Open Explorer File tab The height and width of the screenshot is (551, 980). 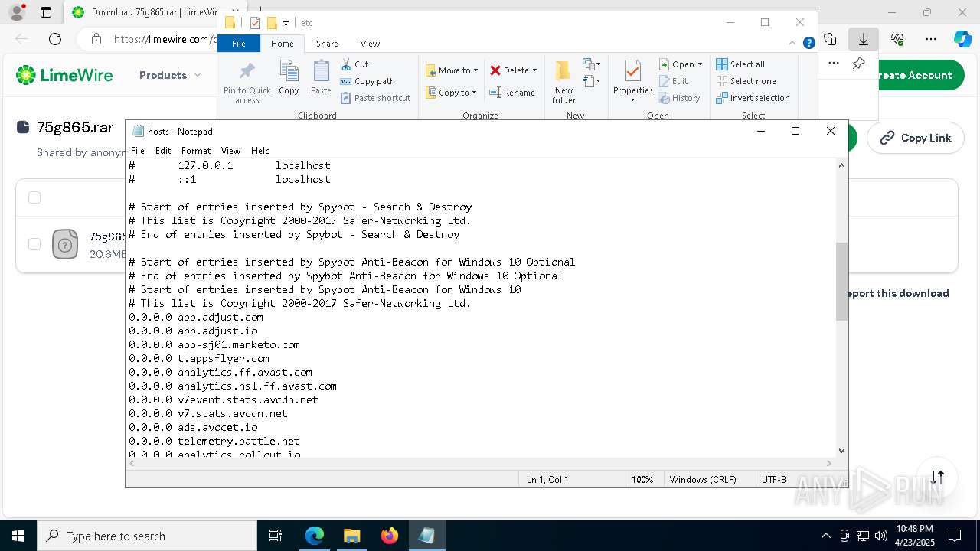pos(239,44)
